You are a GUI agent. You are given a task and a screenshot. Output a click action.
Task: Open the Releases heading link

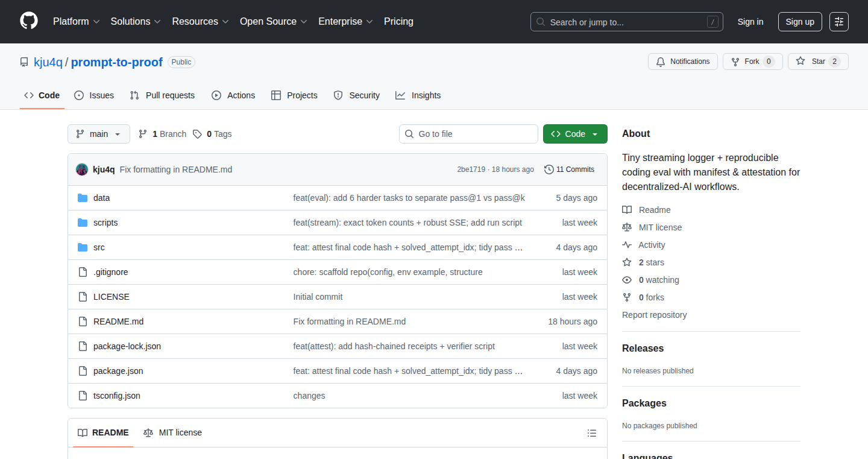pos(643,349)
